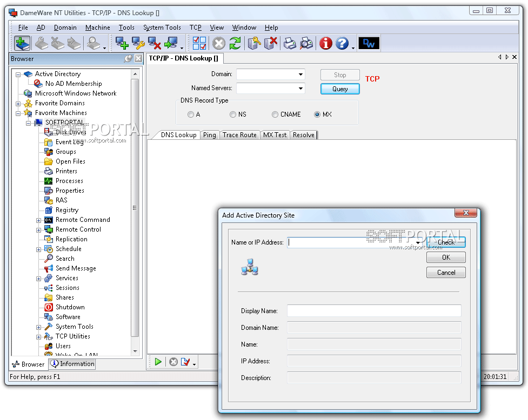The height and width of the screenshot is (420, 528).
Task: Click the add machine toolbar icon
Action: click(121, 43)
